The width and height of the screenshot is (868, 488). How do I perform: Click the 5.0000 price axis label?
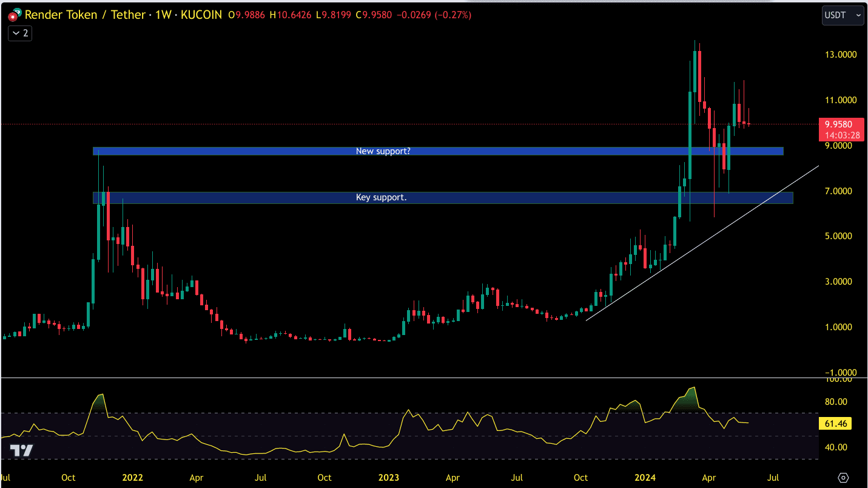(x=839, y=236)
